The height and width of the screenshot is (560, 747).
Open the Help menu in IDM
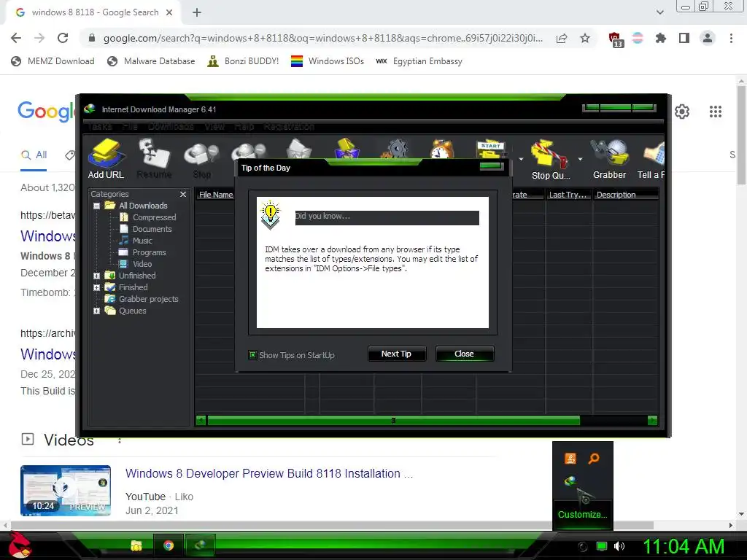(244, 126)
